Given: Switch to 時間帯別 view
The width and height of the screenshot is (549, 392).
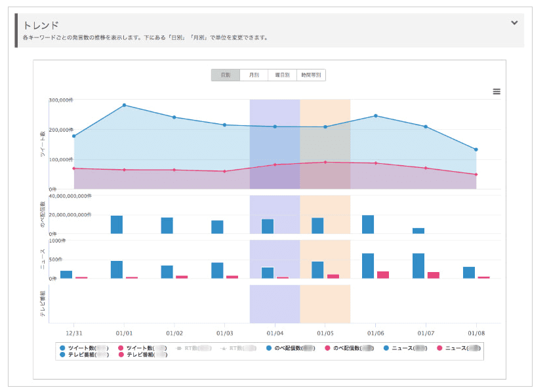Looking at the screenshot, I should (311, 75).
